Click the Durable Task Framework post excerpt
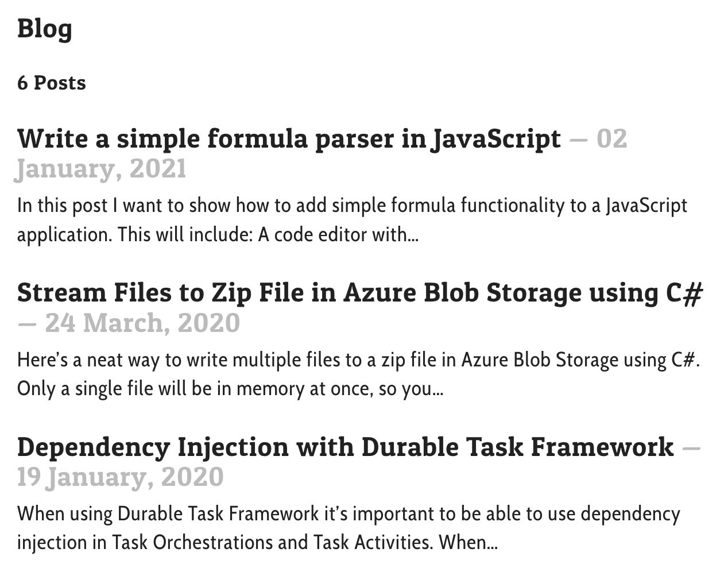The width and height of the screenshot is (728, 572). coord(348,528)
